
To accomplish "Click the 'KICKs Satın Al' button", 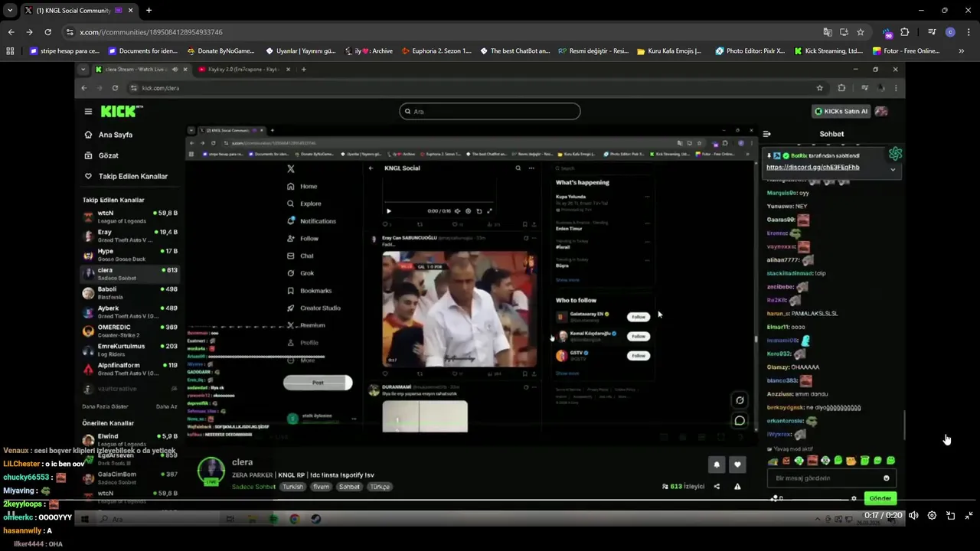I will point(841,111).
